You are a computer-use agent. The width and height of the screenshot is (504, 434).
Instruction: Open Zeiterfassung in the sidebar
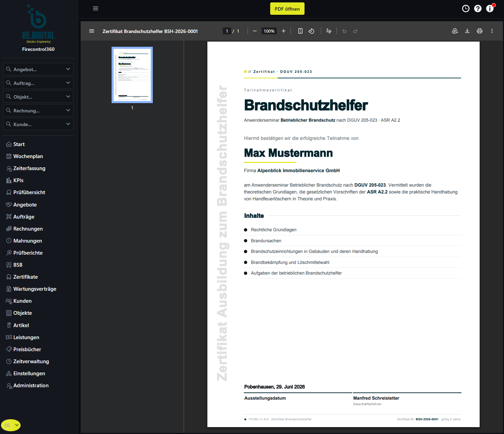point(29,168)
